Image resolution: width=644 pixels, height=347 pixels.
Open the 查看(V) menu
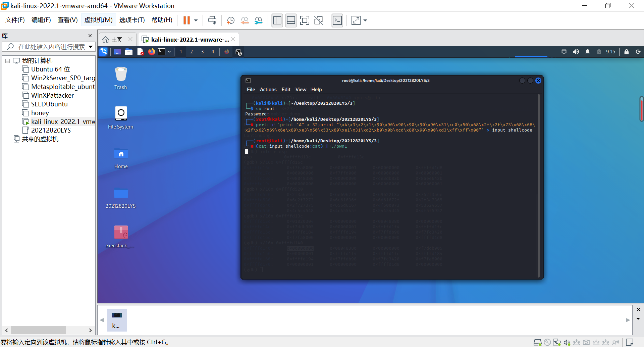[x=67, y=20]
